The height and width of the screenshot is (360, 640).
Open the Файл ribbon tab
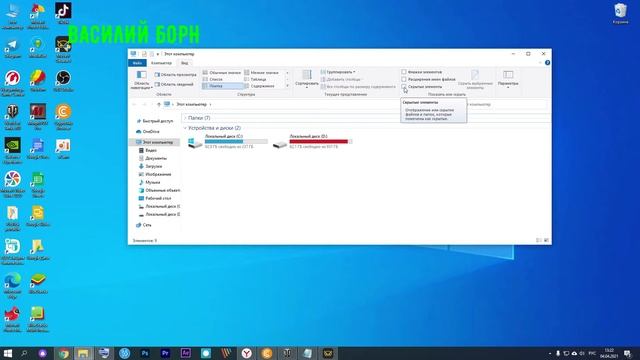pos(137,63)
